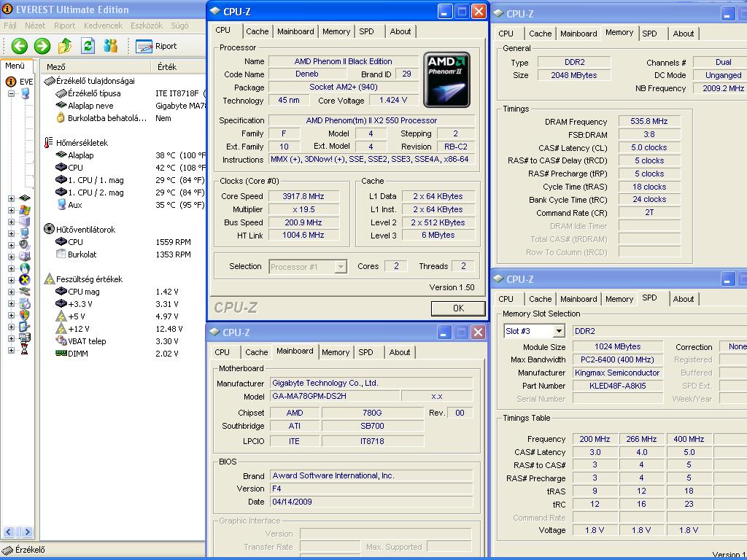747x560 pixels.
Task: Switch to Cache tab in top CPU-Z window
Action: (258, 31)
